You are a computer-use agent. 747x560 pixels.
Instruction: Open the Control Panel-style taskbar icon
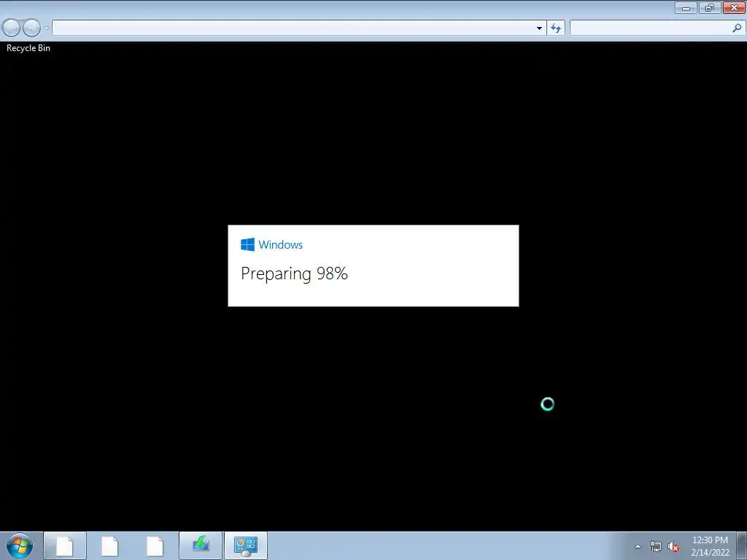246,545
